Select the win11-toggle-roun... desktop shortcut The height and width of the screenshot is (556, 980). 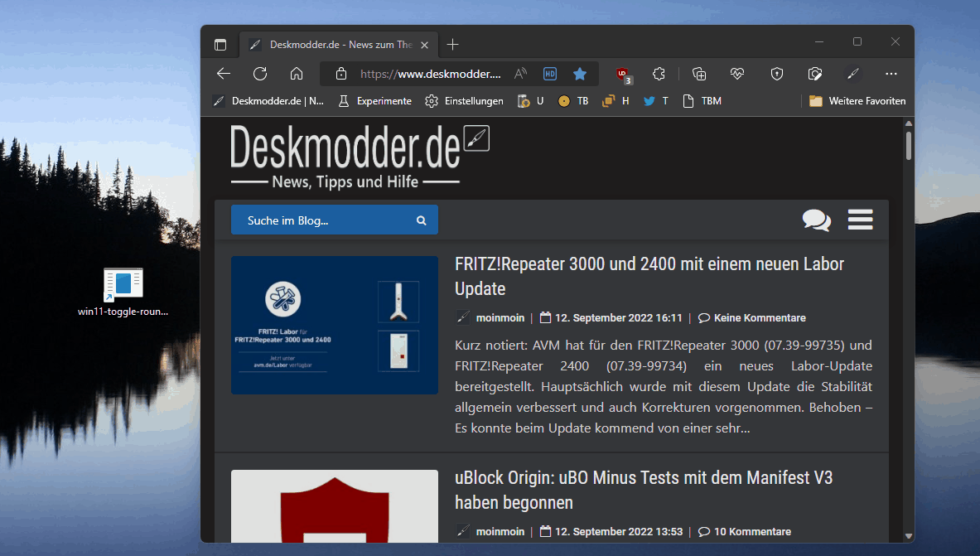click(123, 292)
